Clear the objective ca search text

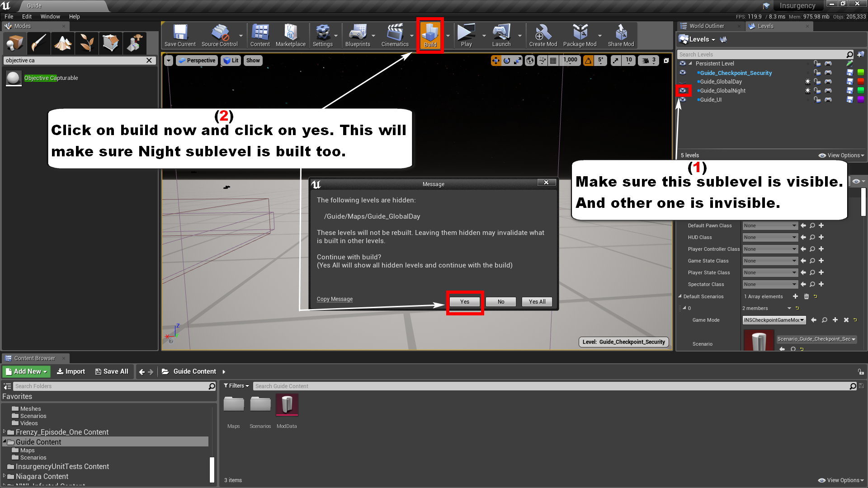149,60
